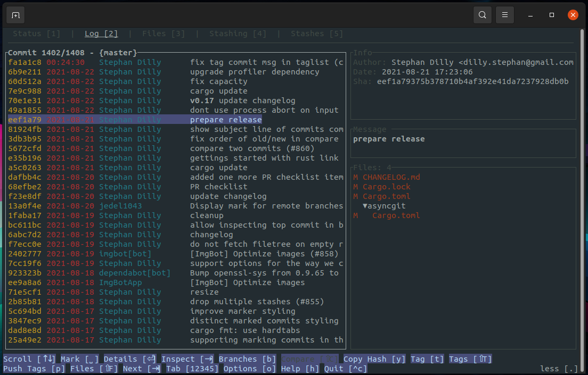Select commit dad8e8d cargo fmt hardtabs
The height and width of the screenshot is (375, 588).
click(176, 330)
